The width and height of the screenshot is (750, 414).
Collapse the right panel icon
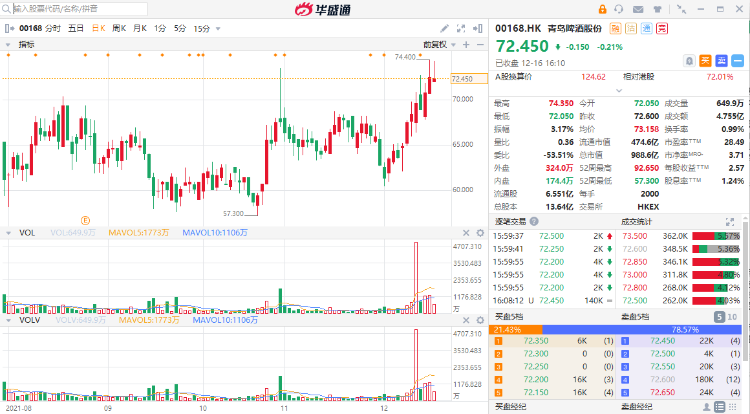[477, 28]
